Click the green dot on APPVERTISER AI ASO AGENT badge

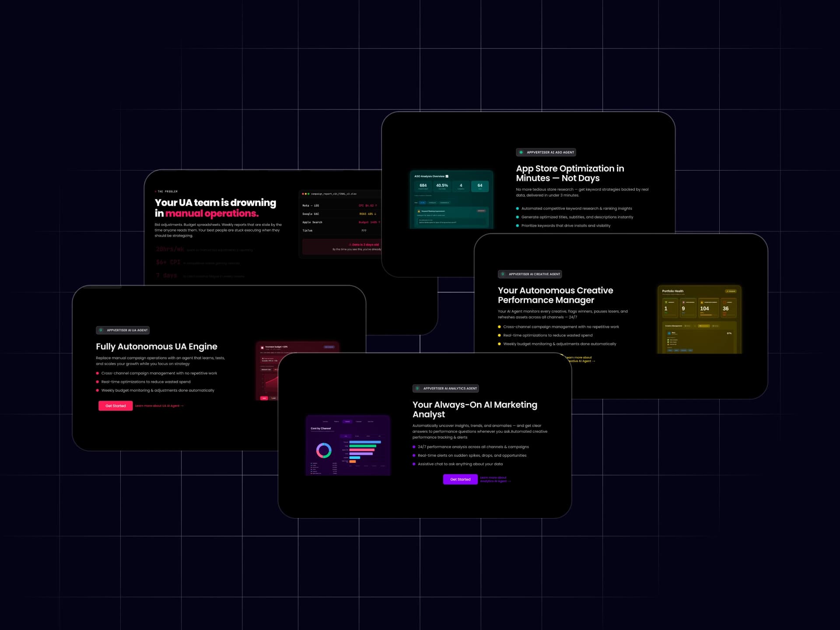click(x=521, y=152)
